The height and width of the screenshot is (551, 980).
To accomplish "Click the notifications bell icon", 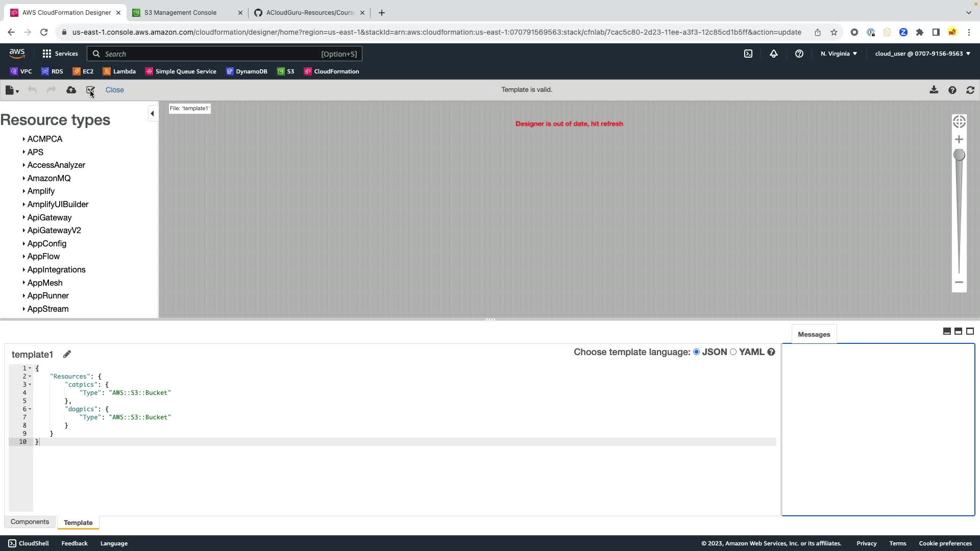I will (x=773, y=54).
